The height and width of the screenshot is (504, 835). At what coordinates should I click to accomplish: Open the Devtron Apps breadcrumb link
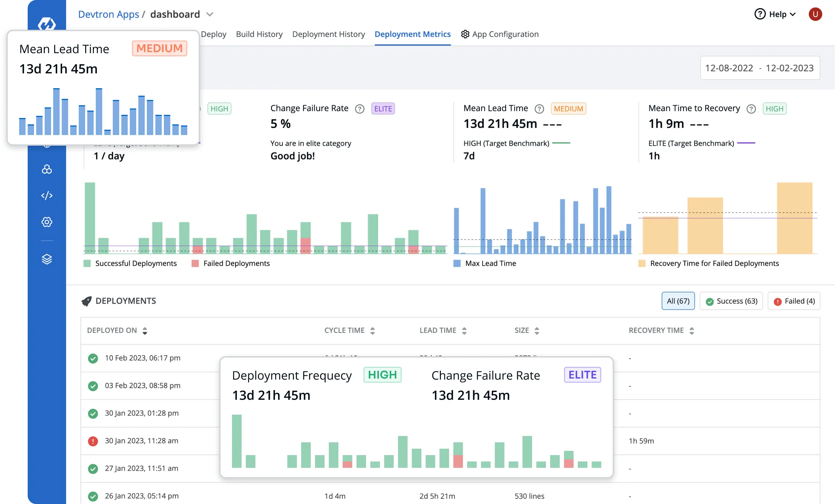(x=109, y=15)
